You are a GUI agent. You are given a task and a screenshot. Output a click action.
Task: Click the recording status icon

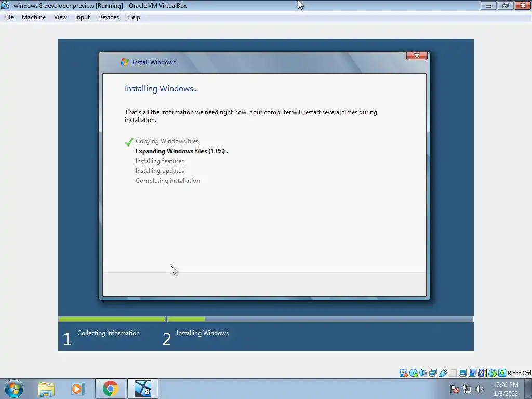tap(472, 373)
